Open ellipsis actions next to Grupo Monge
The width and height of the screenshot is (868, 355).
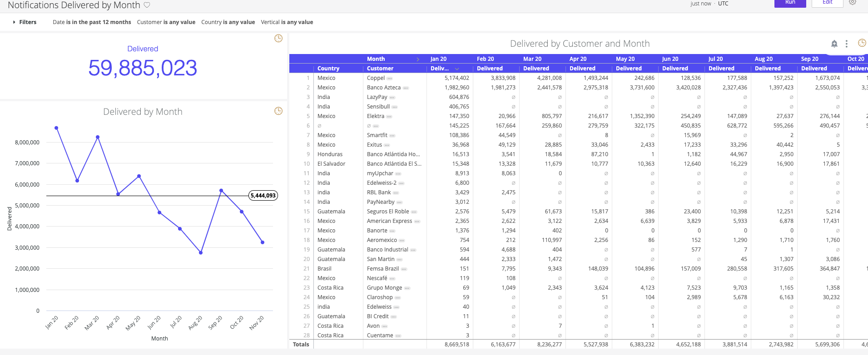[407, 288]
